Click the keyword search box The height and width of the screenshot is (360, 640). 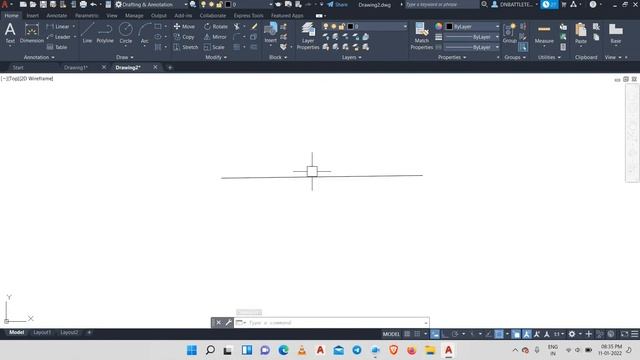(x=442, y=4)
